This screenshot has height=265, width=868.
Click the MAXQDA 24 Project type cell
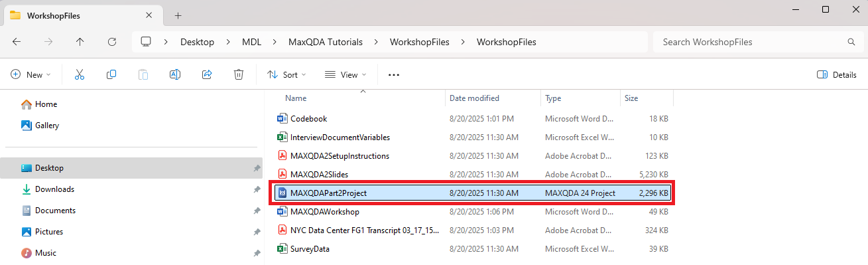[x=580, y=193]
